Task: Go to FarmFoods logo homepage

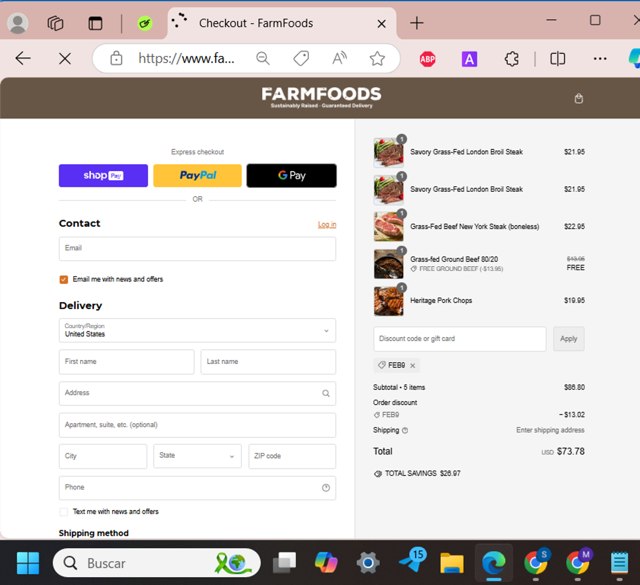Action: [321, 97]
